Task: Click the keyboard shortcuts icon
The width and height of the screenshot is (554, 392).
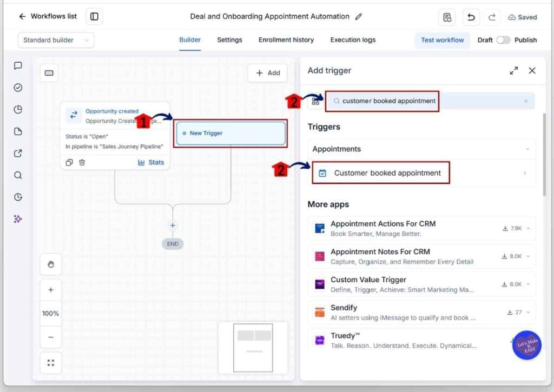Action: coord(49,73)
